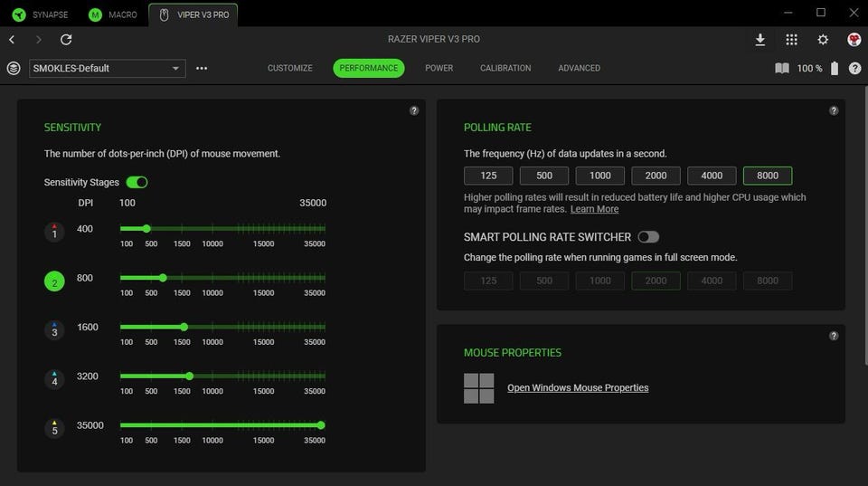Click the profile stack icon
Viewport: 868px width, 486px height.
(14, 69)
